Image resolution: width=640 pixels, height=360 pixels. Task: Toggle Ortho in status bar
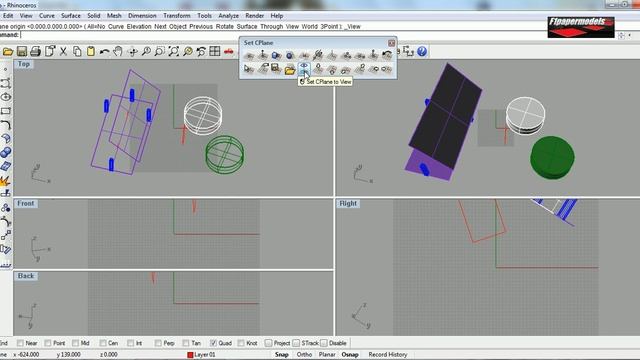point(304,355)
